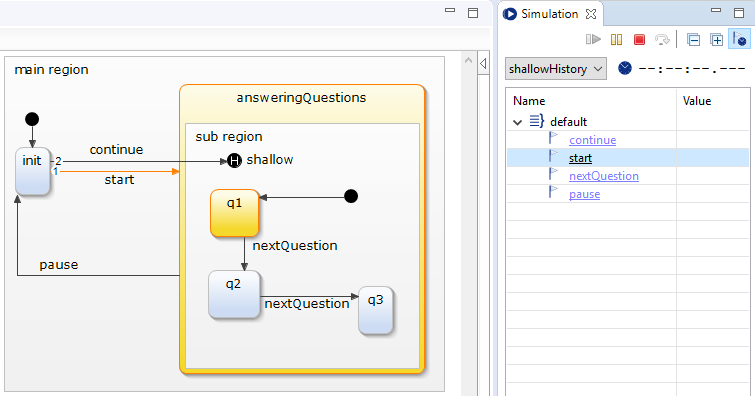Image resolution: width=755 pixels, height=396 pixels.
Task: Raise the continue event link
Action: 592,140
